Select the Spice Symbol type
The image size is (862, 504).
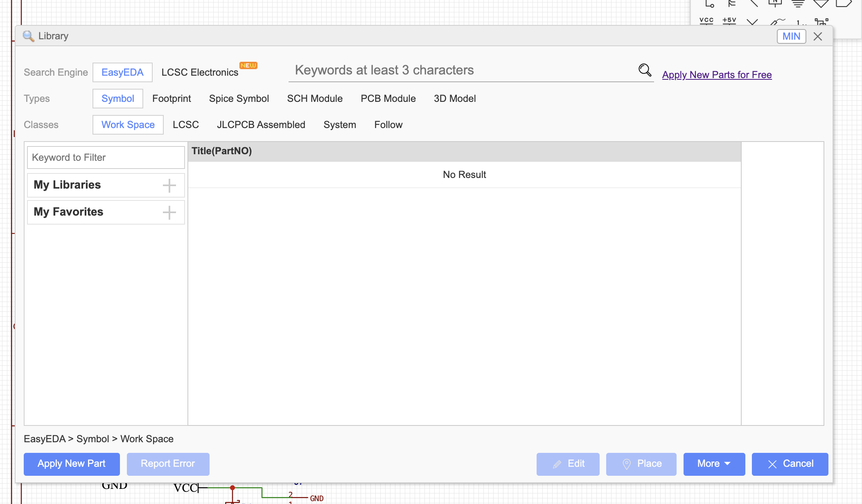(239, 99)
